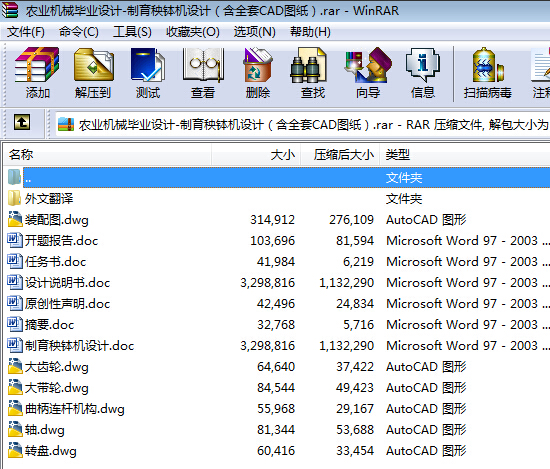Click the 设计说明书.doc Word icon
The height and width of the screenshot is (469, 550).
click(x=15, y=282)
